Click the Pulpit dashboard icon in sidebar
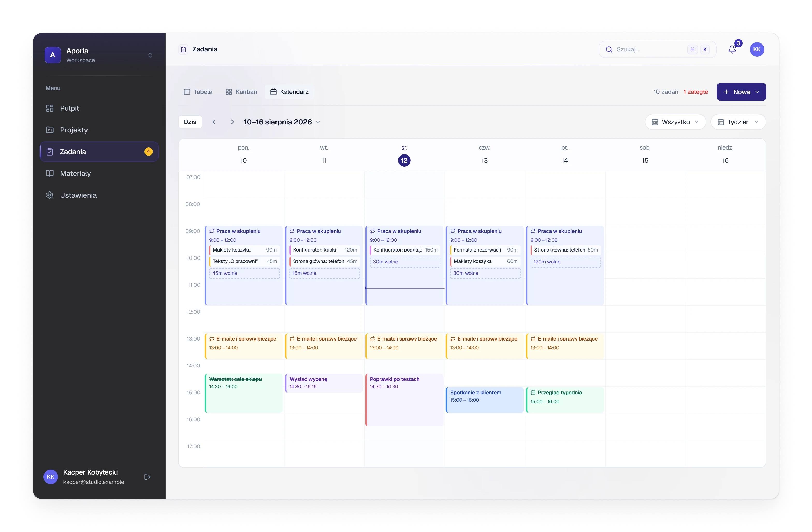This screenshot has height=532, width=812. point(50,108)
